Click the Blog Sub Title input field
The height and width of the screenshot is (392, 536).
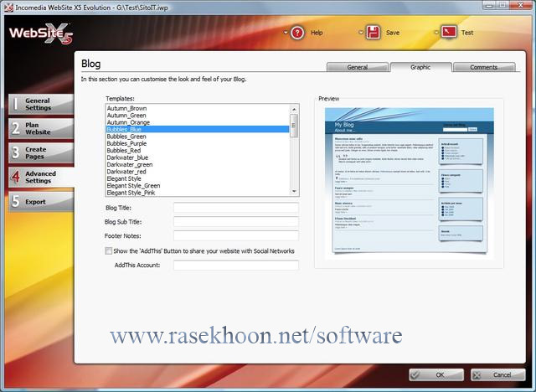click(x=236, y=222)
